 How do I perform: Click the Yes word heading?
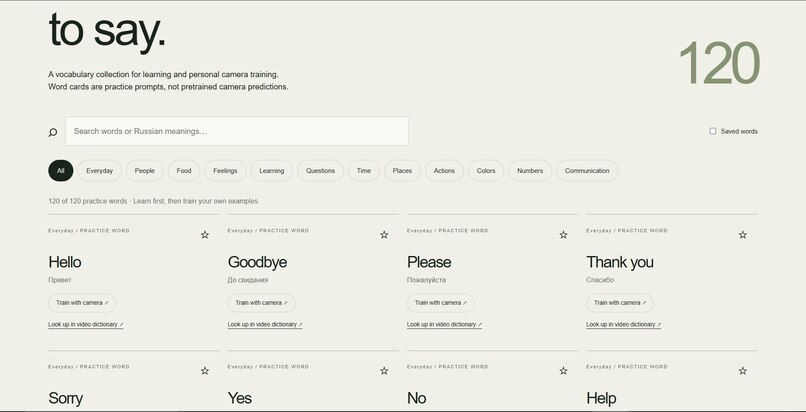click(240, 398)
